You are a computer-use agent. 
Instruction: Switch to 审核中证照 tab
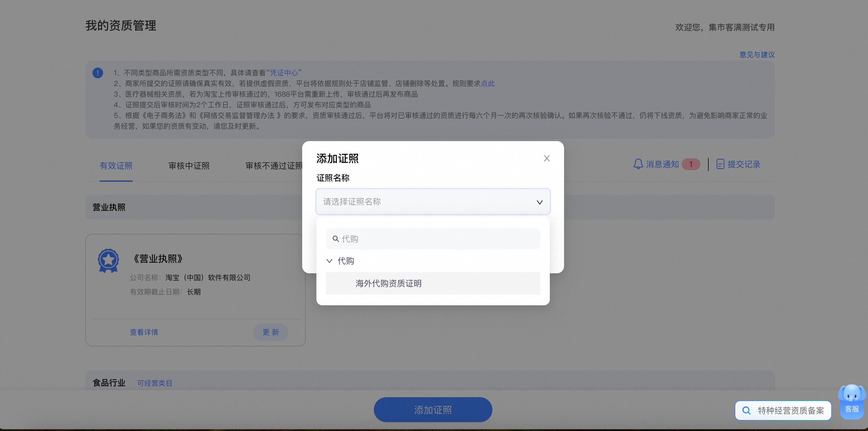tap(189, 166)
